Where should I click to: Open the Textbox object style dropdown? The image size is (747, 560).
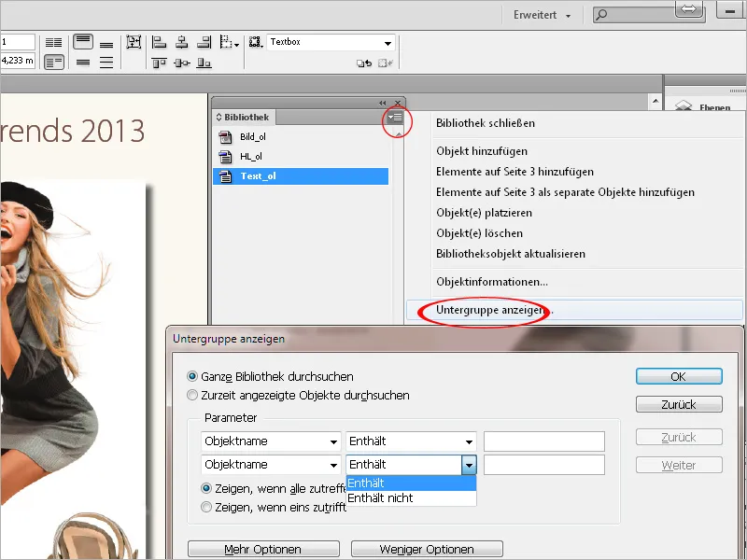388,43
